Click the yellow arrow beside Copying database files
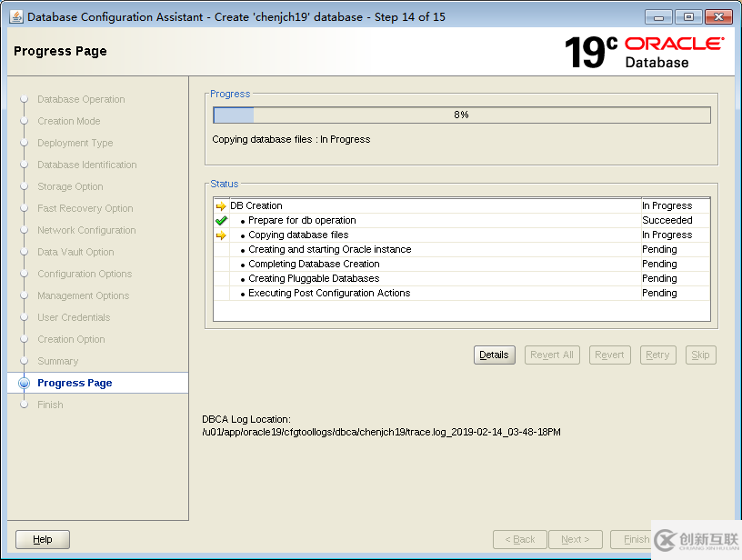This screenshot has height=560, width=742. click(x=221, y=235)
